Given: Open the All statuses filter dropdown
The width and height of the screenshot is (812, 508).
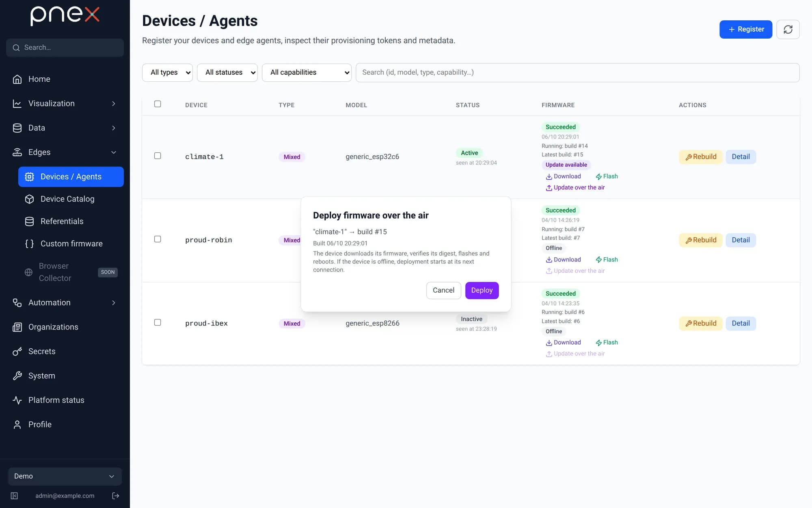Looking at the screenshot, I should coord(227,72).
